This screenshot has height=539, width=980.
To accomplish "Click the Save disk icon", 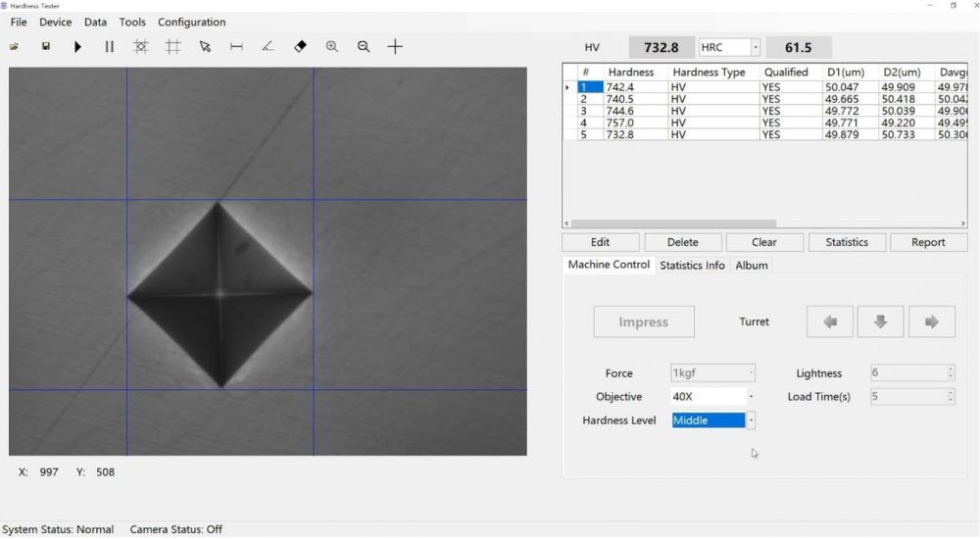I will (x=46, y=47).
